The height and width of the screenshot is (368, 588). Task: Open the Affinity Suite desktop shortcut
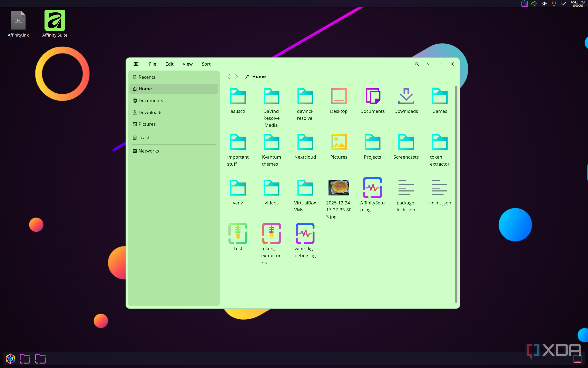[x=55, y=24]
